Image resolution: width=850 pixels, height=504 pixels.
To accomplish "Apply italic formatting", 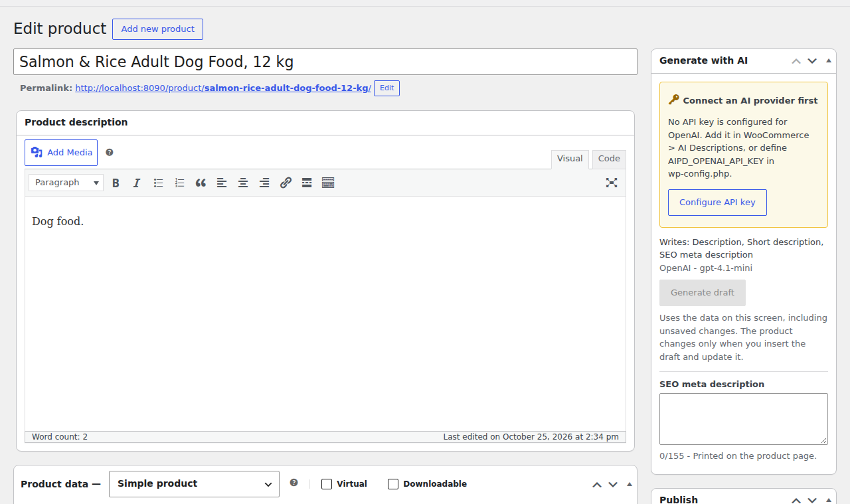I will tap(137, 183).
